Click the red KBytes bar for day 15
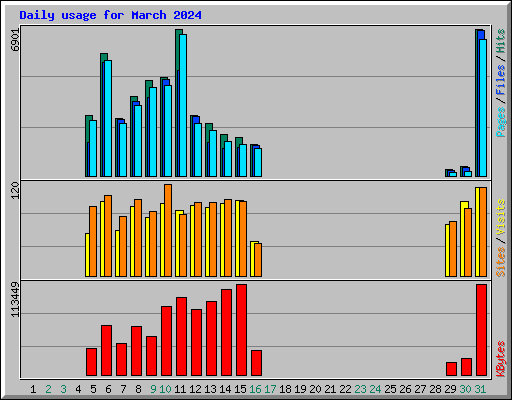Screen dimensions: 512x400 click(x=241, y=330)
